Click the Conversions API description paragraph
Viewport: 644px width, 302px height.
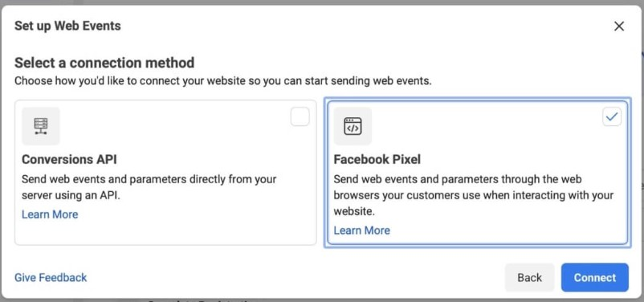point(149,187)
